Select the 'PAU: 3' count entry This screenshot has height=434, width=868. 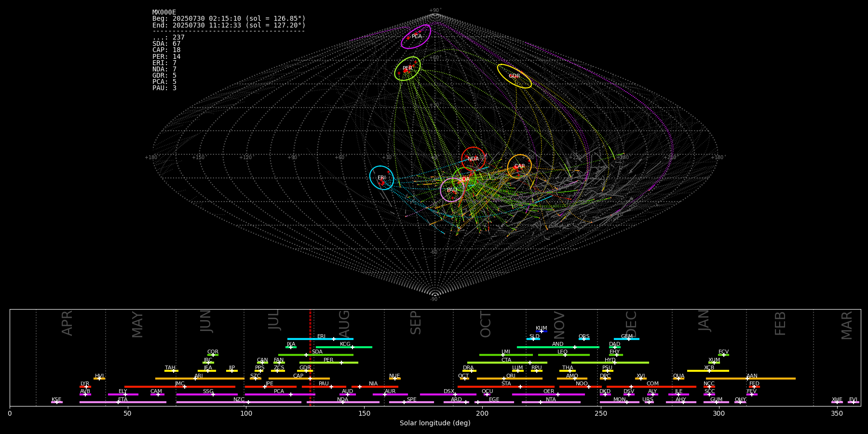pyautogui.click(x=164, y=88)
